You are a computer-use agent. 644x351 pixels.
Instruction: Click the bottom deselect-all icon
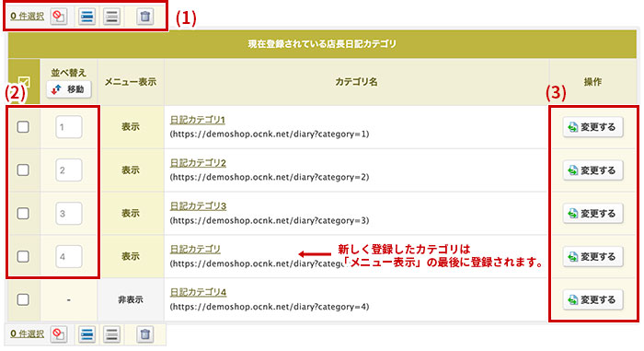point(59,334)
